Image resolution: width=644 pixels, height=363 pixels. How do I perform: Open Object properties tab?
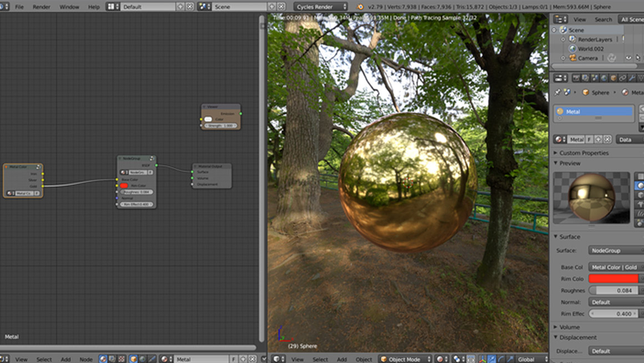[x=613, y=78]
